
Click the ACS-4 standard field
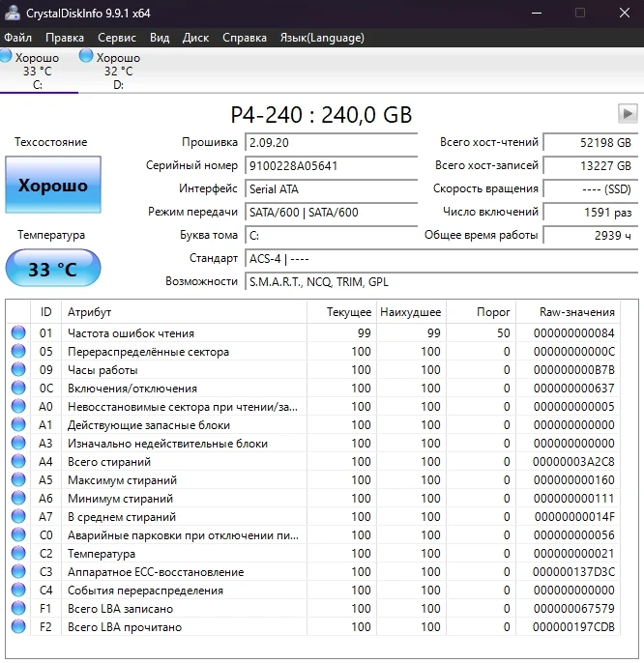tap(441, 259)
